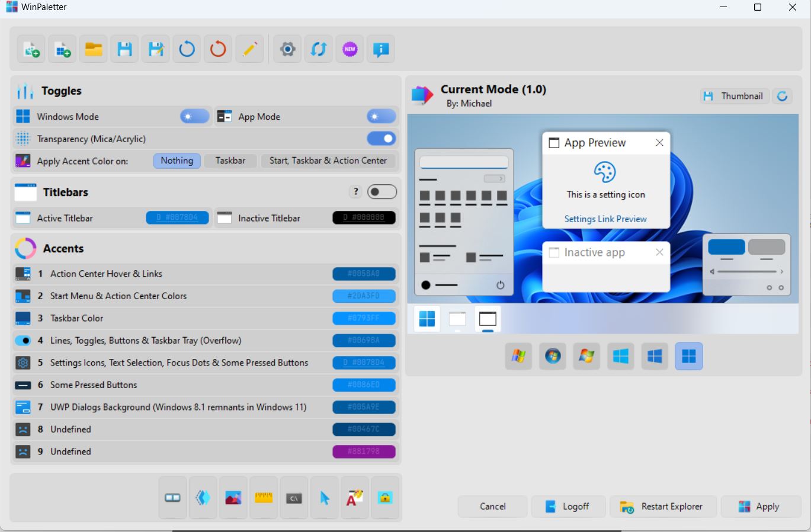Toggle the Windows Mode switch
Viewport: 811px width, 532px height.
click(x=194, y=117)
